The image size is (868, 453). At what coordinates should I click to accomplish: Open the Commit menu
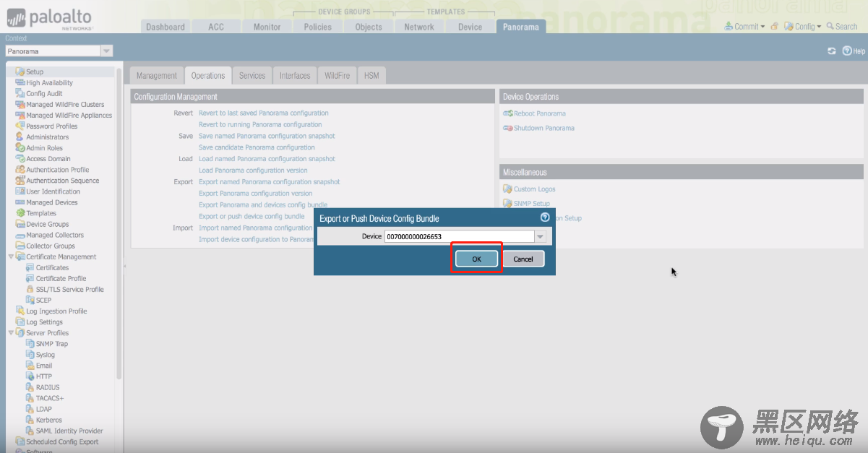coord(744,27)
